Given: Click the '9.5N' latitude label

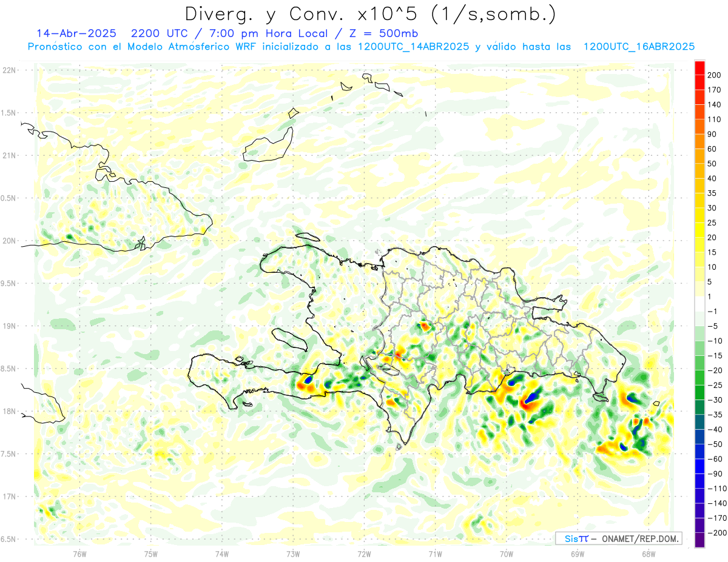Looking at the screenshot, I should click(8, 283).
